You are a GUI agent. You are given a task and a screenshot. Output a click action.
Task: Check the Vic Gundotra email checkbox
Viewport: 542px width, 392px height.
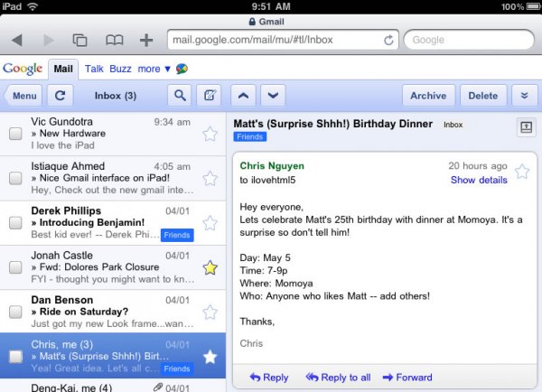pyautogui.click(x=15, y=134)
